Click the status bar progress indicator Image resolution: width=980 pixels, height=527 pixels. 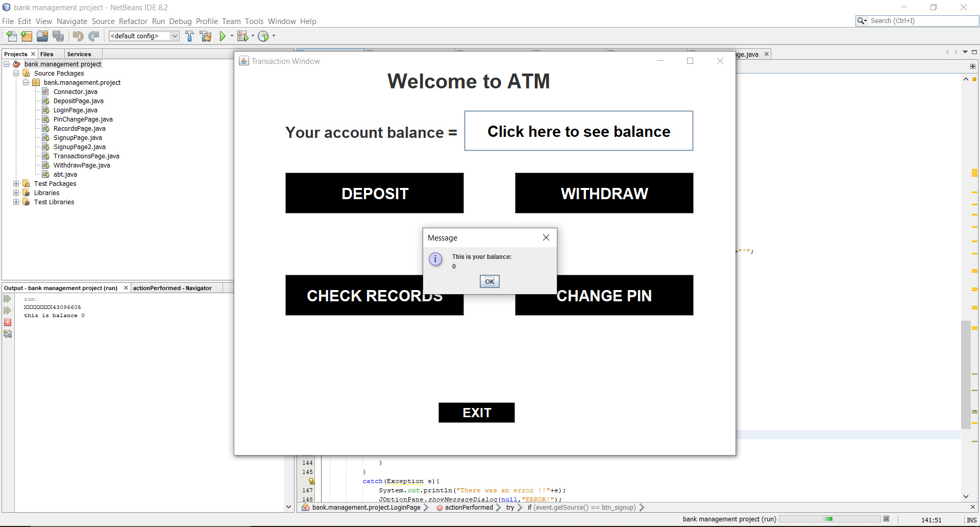tap(830, 518)
